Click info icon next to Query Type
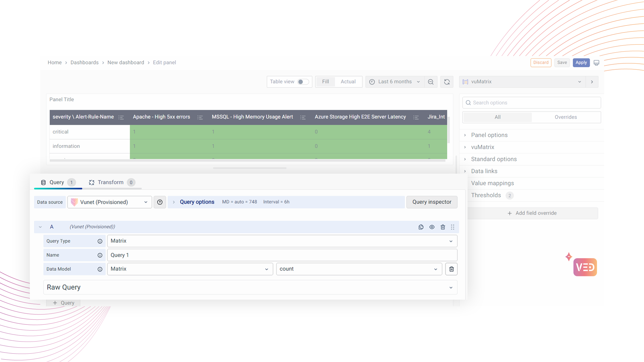This screenshot has width=644, height=362. click(100, 241)
